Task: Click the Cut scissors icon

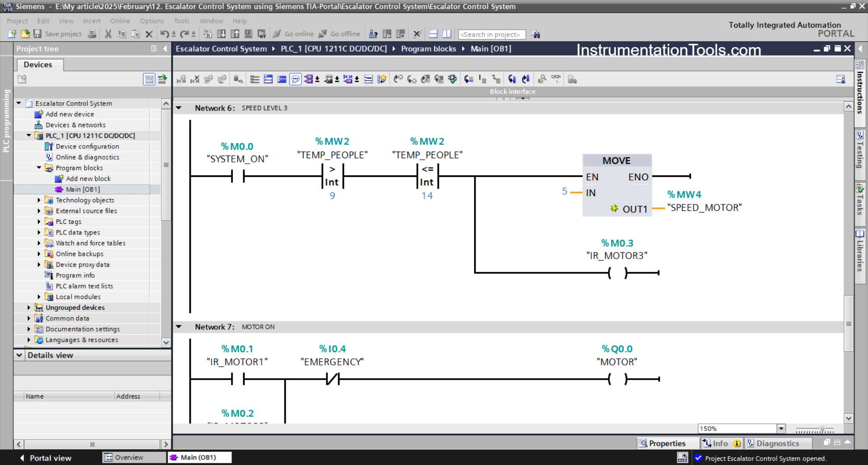Action: (108, 34)
